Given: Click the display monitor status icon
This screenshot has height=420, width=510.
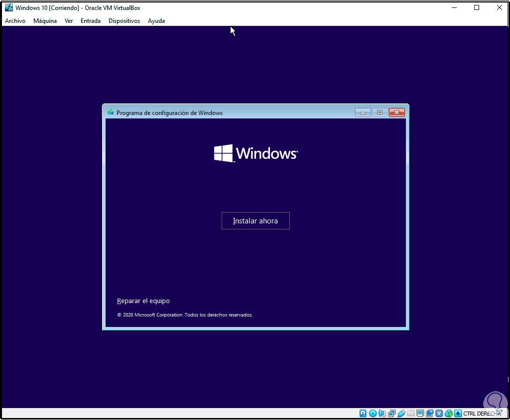Looking at the screenshot, I should [420, 413].
